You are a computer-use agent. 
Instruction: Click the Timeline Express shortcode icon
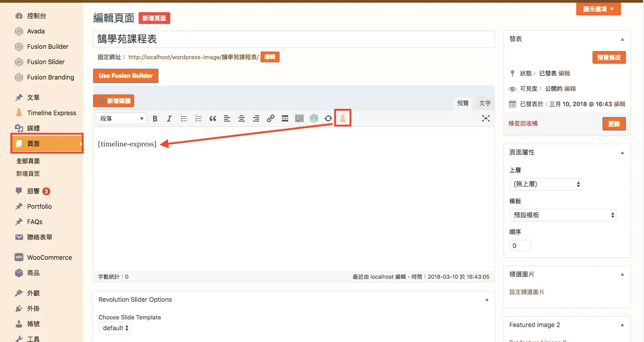(343, 118)
